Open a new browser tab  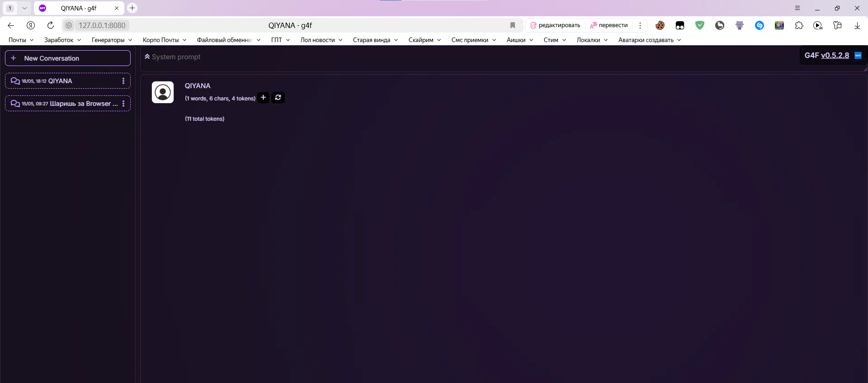coord(132,8)
